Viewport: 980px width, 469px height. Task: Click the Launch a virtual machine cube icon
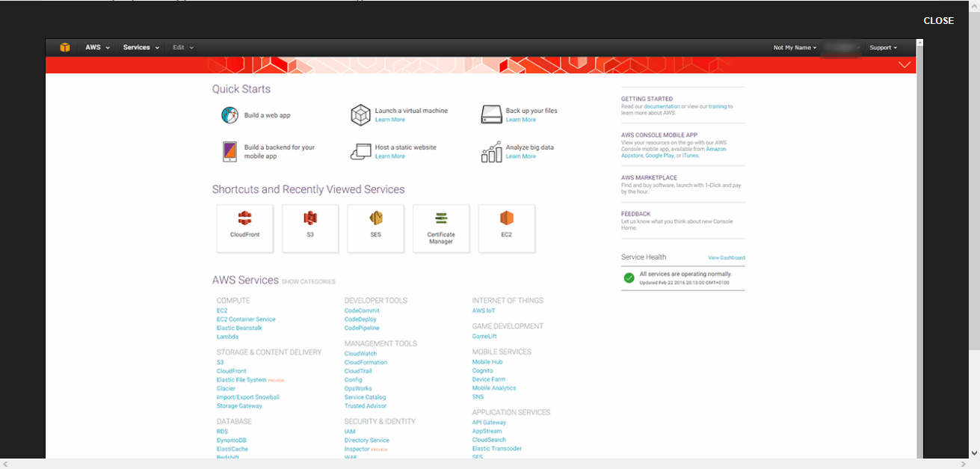[x=361, y=115]
